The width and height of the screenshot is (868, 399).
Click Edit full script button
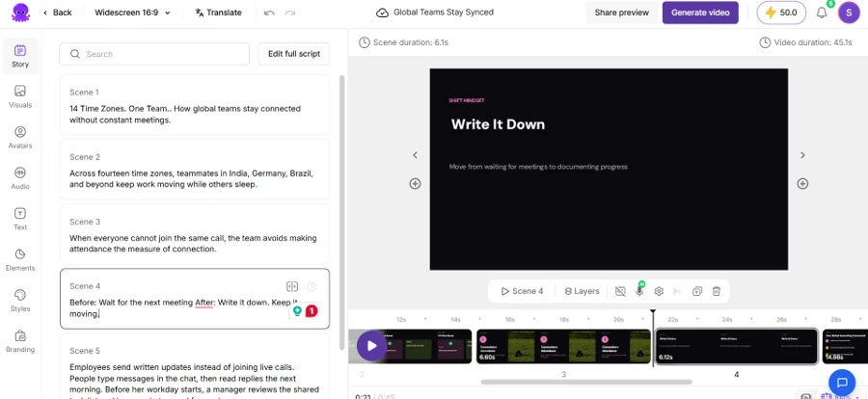pyautogui.click(x=294, y=54)
